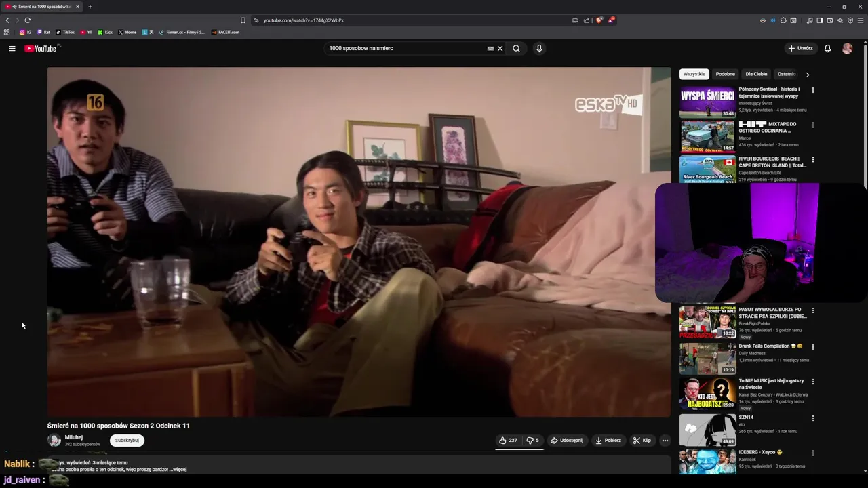Go back using the browser back arrow
The image size is (868, 488).
[7, 20]
